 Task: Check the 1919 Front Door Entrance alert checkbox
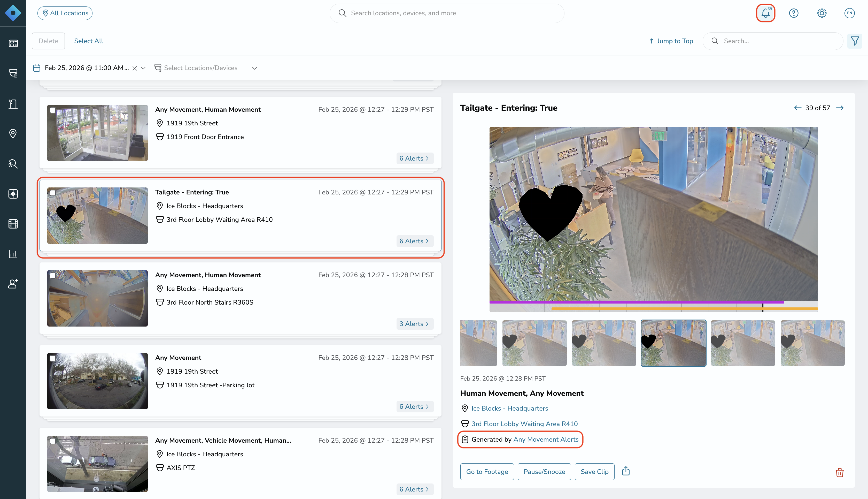click(53, 110)
